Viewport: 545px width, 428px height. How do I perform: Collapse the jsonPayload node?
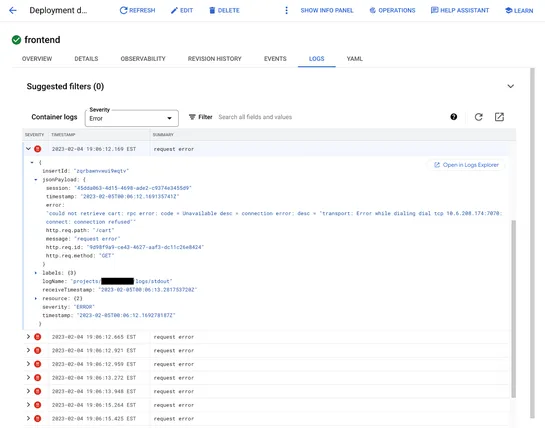(35, 180)
